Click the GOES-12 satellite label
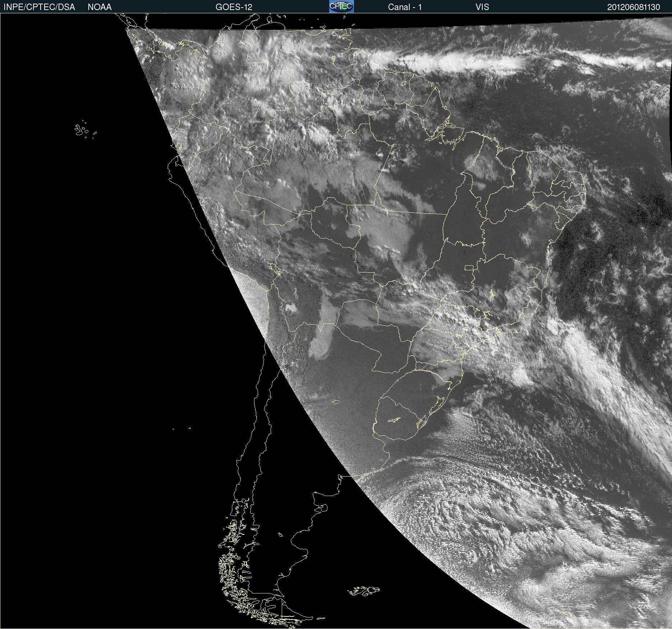This screenshot has width=672, height=629. click(x=234, y=7)
